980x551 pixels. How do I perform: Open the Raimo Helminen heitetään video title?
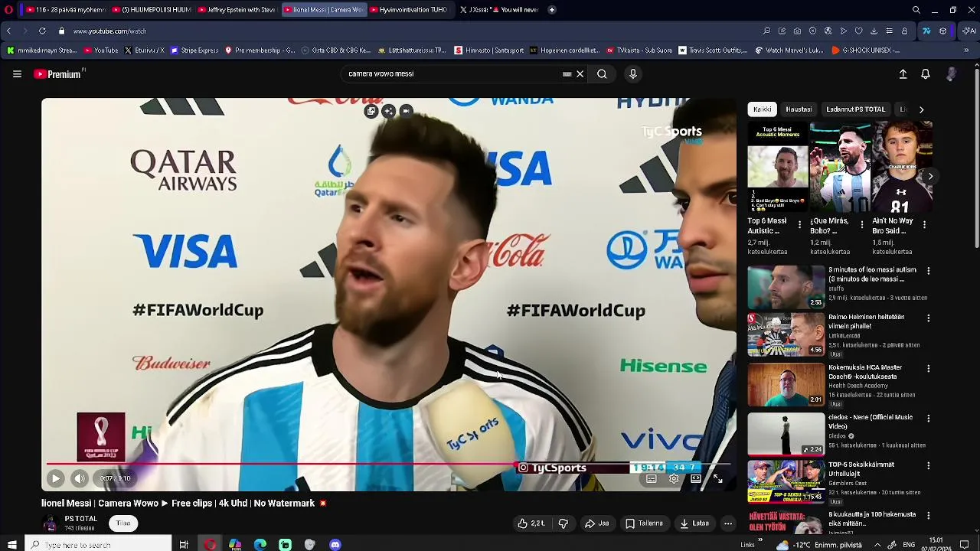[867, 321]
